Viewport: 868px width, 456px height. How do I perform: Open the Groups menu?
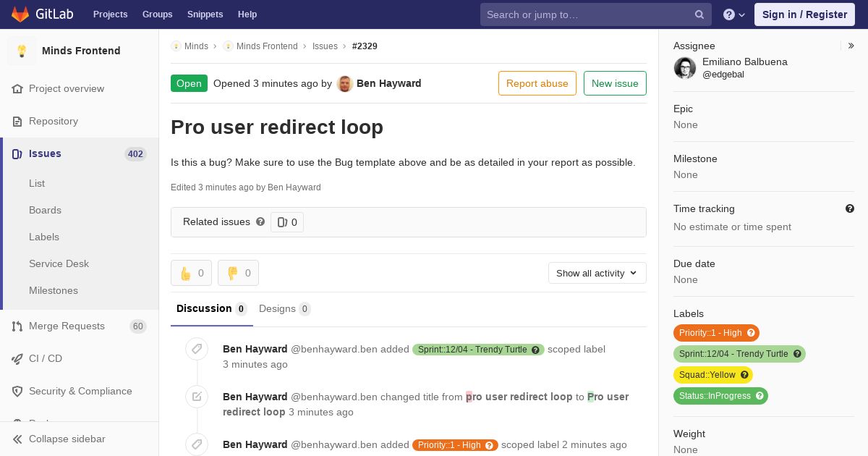click(157, 14)
